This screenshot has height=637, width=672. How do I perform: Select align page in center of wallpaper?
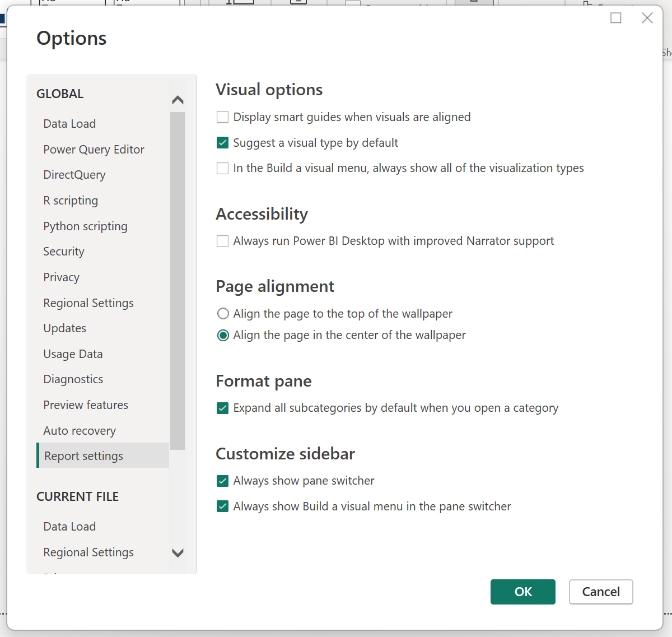click(223, 335)
